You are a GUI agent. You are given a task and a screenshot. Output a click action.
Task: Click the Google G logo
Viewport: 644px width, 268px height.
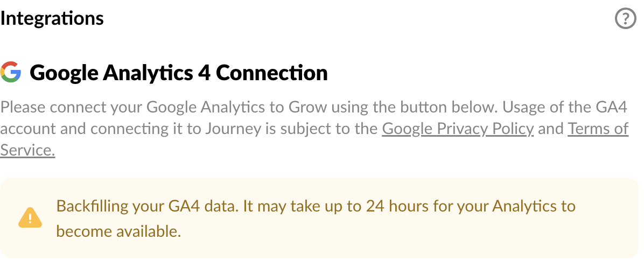pyautogui.click(x=11, y=72)
